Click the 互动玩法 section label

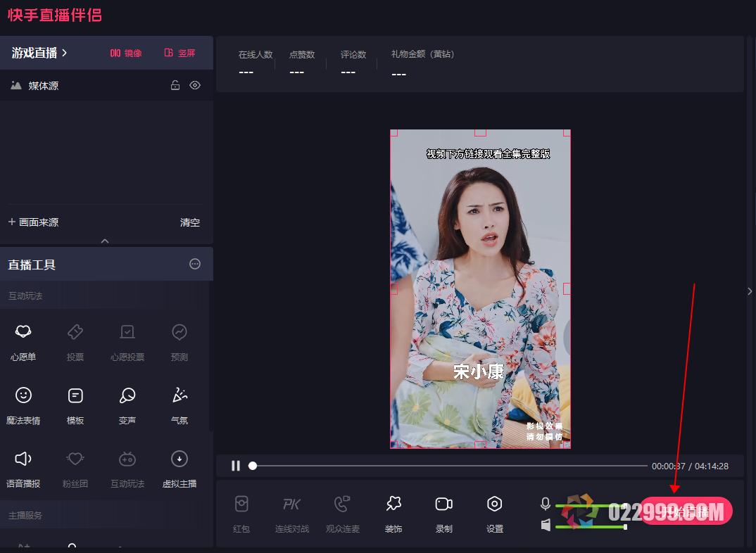click(25, 295)
